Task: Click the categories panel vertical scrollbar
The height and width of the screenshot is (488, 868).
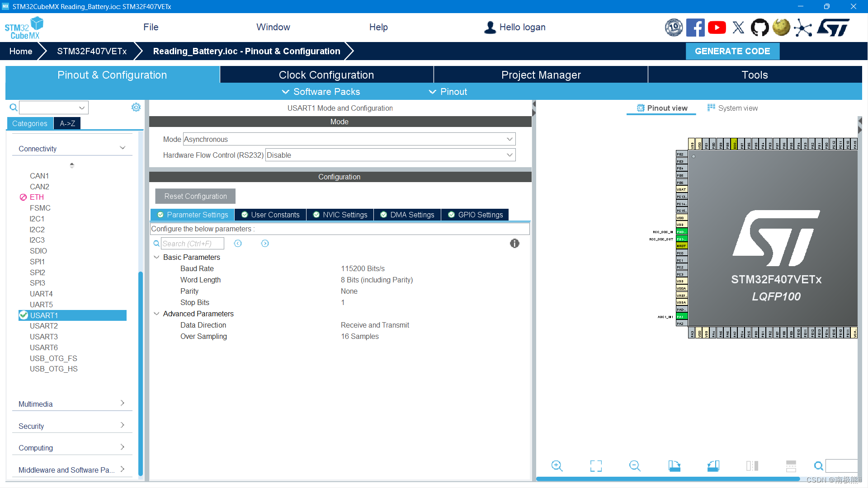Action: (141, 373)
